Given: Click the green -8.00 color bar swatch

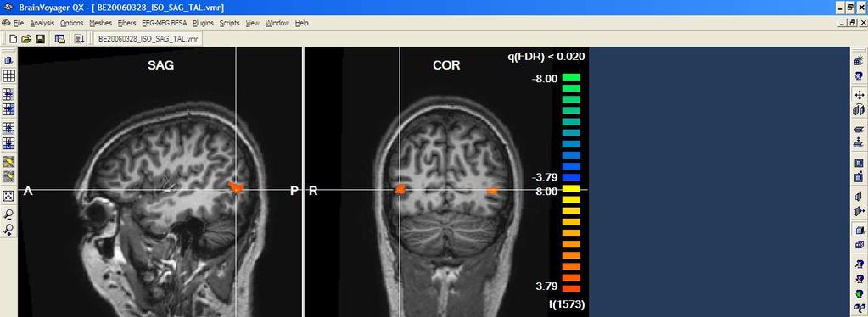Looking at the screenshot, I should (x=571, y=77).
